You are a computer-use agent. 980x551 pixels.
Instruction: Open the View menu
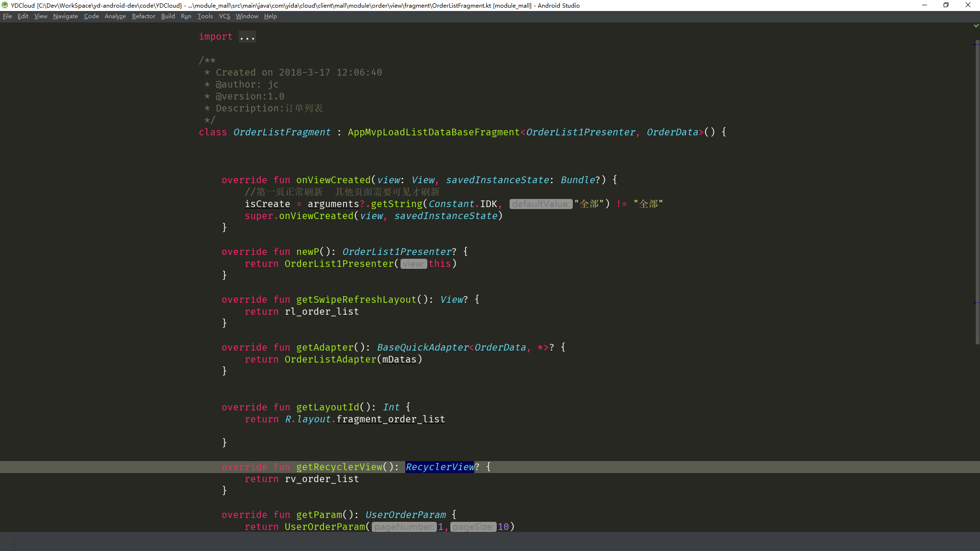tap(40, 16)
